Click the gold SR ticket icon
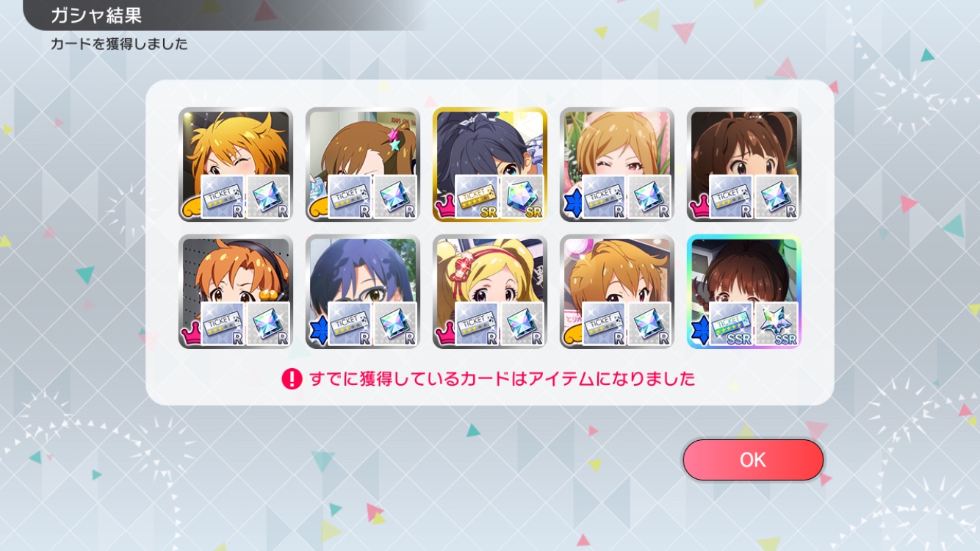The width and height of the screenshot is (980, 551). click(x=477, y=196)
